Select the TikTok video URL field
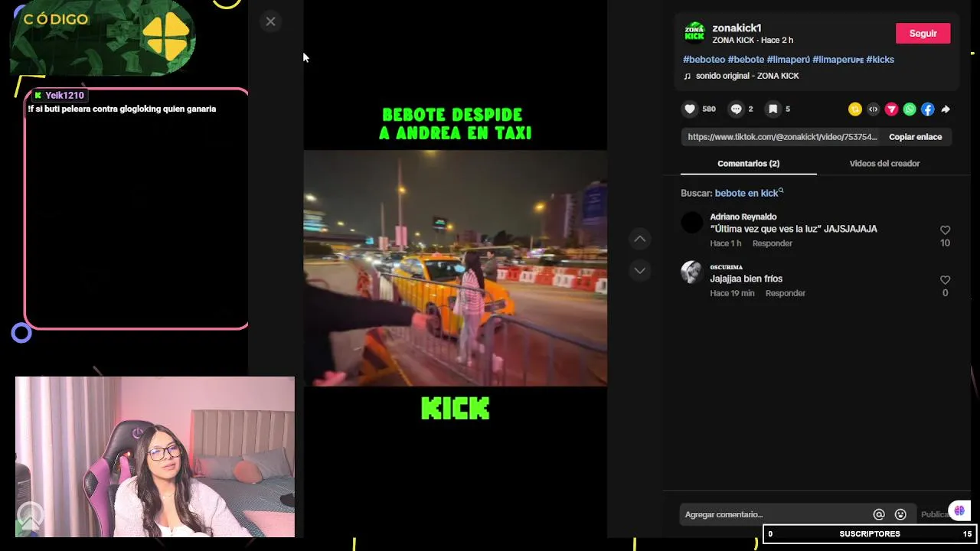The image size is (980, 551). pyautogui.click(x=782, y=137)
